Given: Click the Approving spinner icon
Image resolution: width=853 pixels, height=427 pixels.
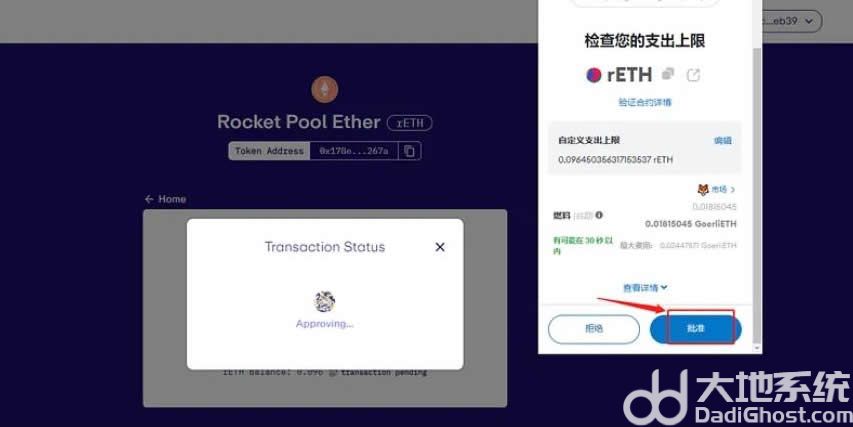Looking at the screenshot, I should (325, 301).
